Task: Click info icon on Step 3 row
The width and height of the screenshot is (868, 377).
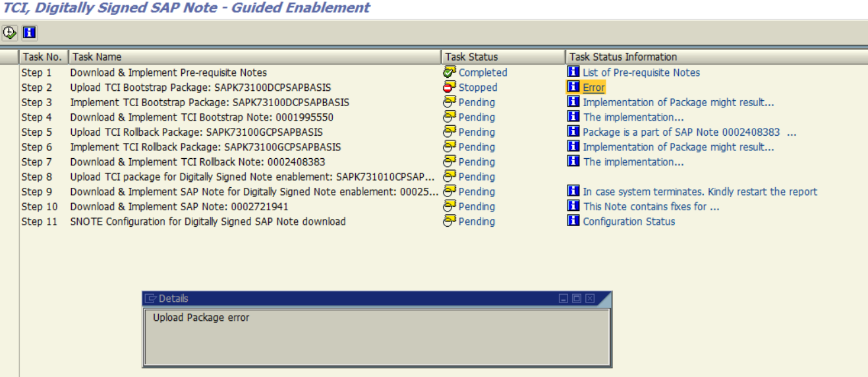Action: point(573,102)
